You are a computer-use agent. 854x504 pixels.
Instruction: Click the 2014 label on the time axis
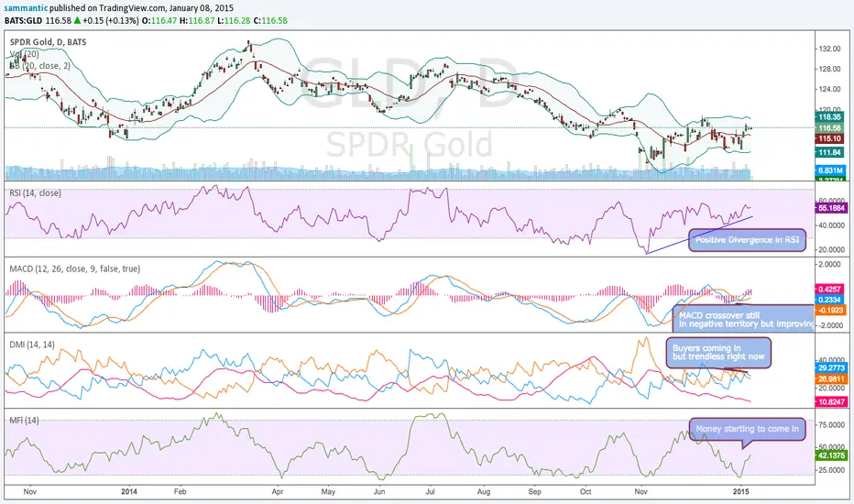[x=129, y=491]
